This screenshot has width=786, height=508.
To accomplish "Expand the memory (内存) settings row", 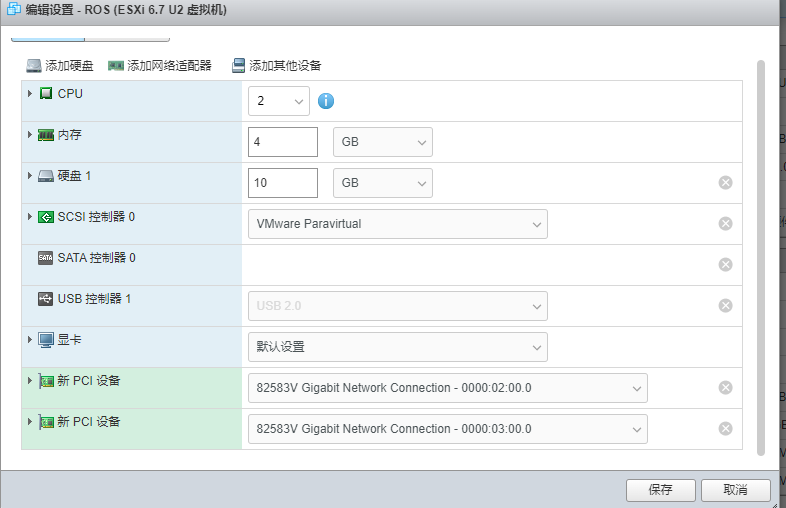I will pyautogui.click(x=30, y=134).
